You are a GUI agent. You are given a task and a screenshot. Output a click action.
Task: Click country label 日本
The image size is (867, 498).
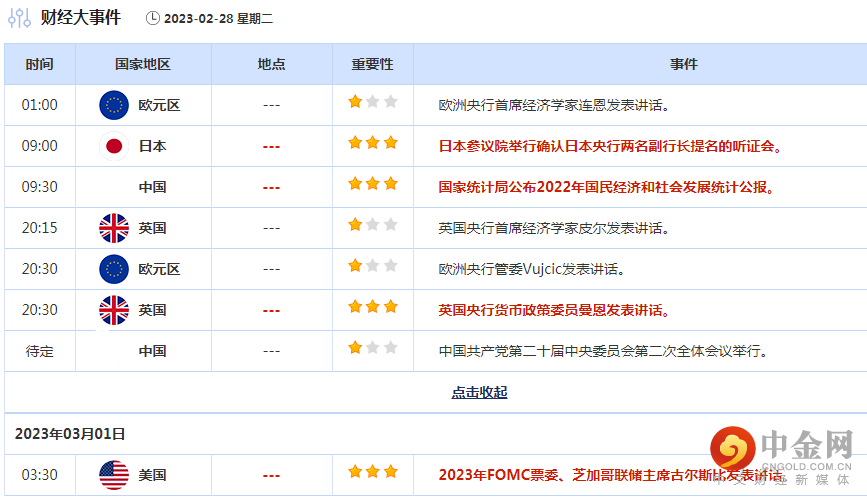(x=152, y=146)
